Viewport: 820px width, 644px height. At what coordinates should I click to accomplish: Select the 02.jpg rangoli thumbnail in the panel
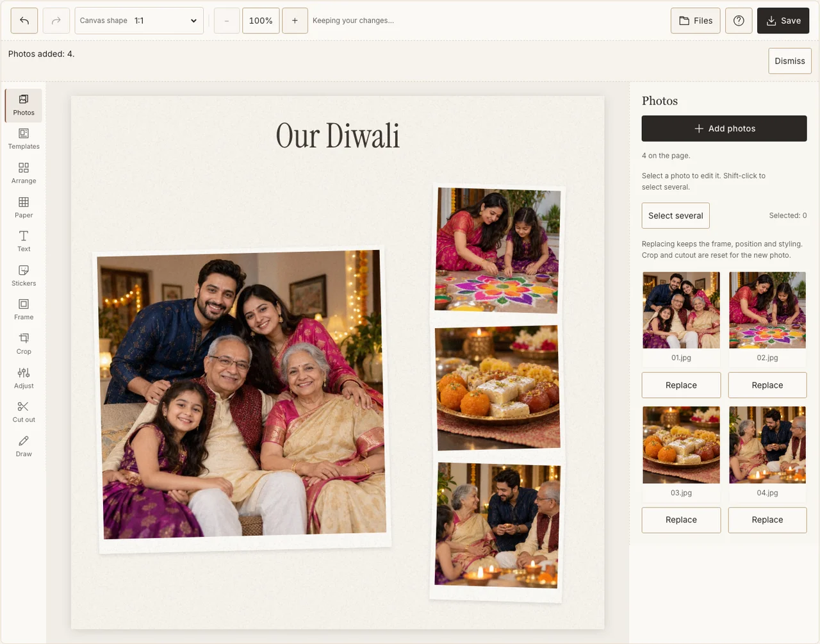tap(767, 310)
